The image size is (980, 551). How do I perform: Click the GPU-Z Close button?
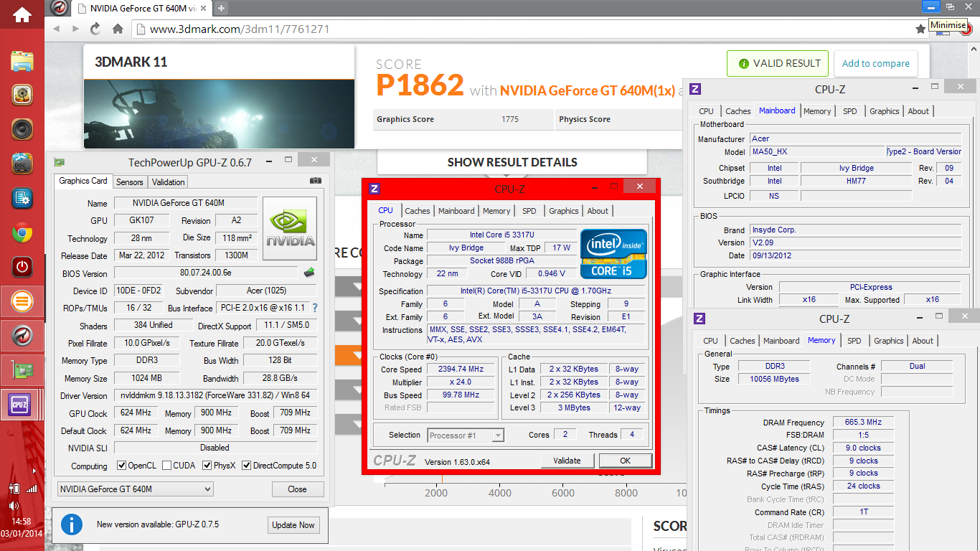click(298, 489)
